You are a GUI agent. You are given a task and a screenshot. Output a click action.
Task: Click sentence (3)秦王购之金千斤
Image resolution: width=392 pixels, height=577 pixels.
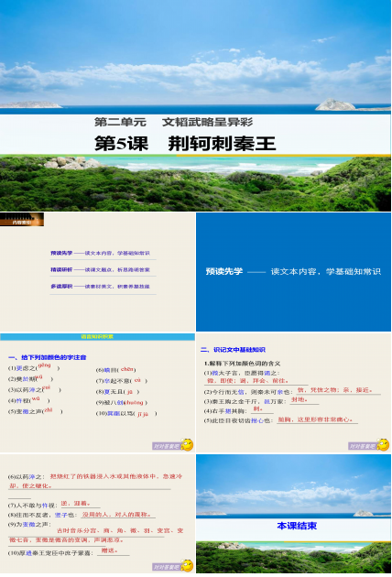[x=245, y=401]
